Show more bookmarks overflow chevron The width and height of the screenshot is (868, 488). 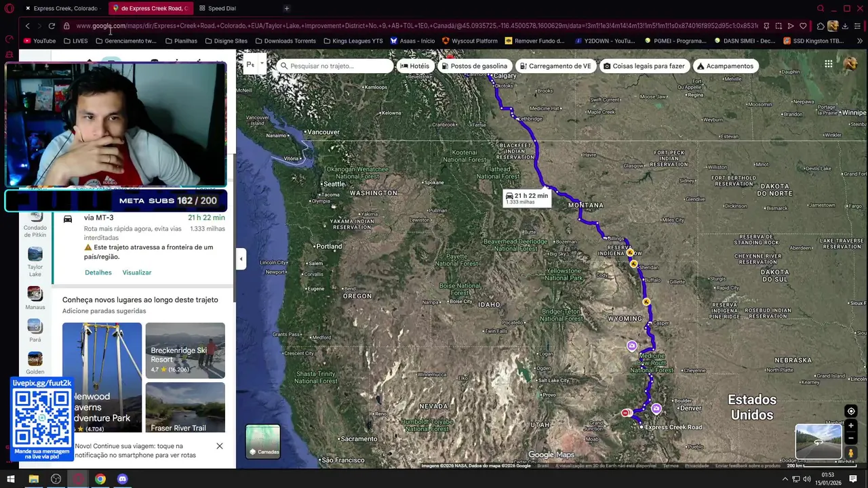pos(861,41)
